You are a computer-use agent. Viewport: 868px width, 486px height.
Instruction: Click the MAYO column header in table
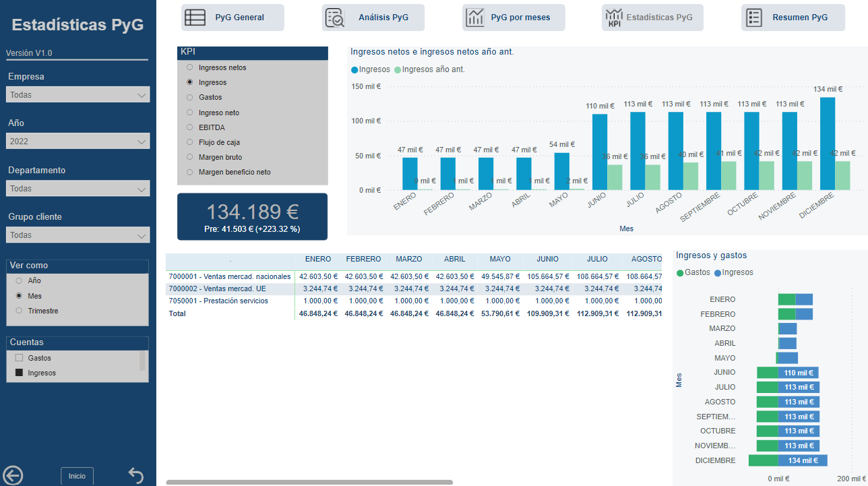point(500,259)
